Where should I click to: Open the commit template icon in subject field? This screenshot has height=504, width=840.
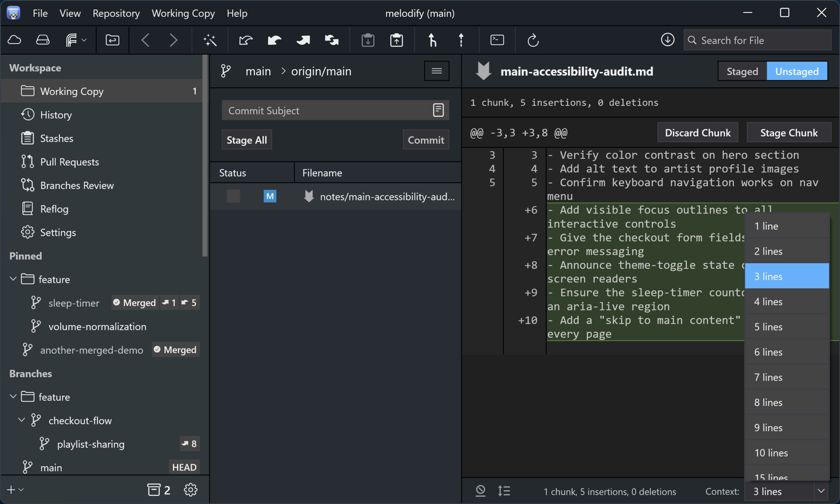(x=438, y=110)
